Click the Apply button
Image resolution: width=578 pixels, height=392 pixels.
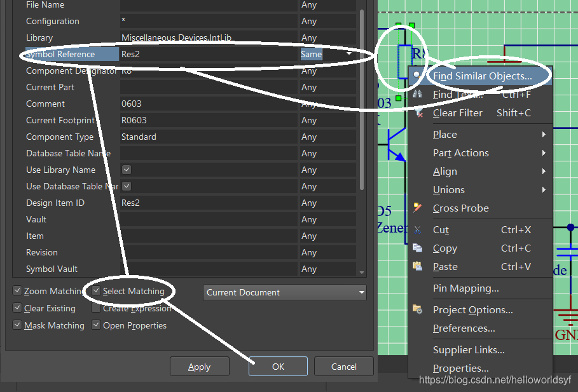pyautogui.click(x=199, y=367)
